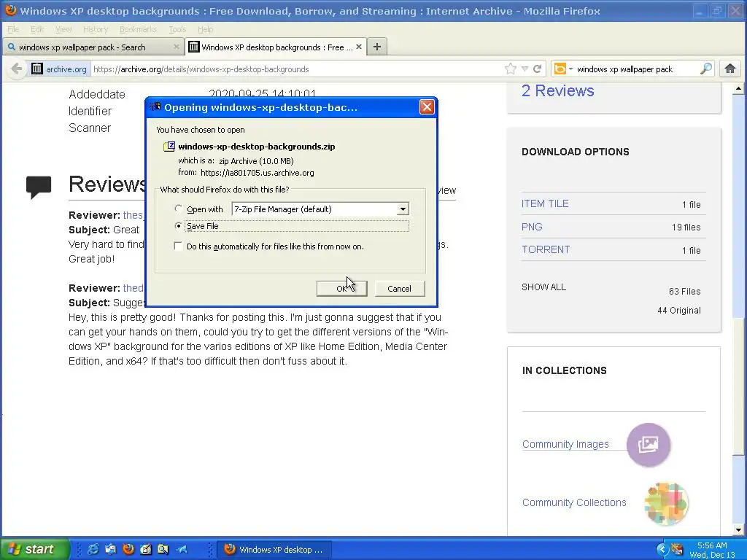Image resolution: width=747 pixels, height=560 pixels.
Task: Click SHOW ALL downloads link
Action: tap(543, 287)
